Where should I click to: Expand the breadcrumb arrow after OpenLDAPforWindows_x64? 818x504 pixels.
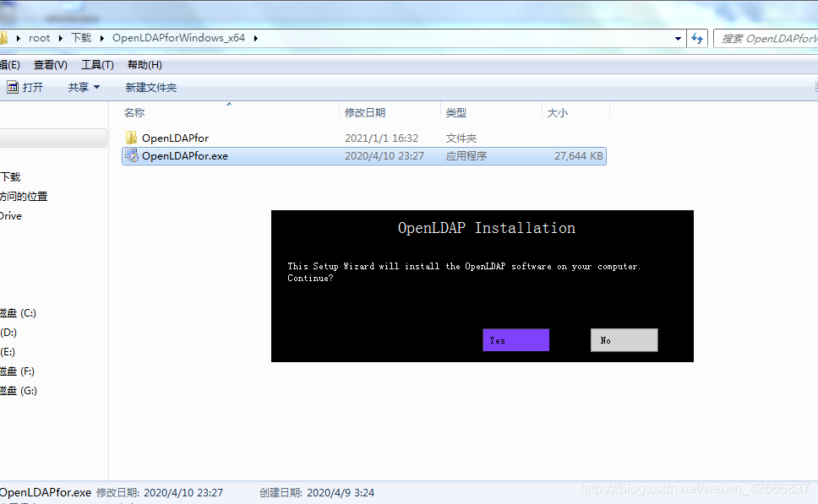tap(254, 37)
